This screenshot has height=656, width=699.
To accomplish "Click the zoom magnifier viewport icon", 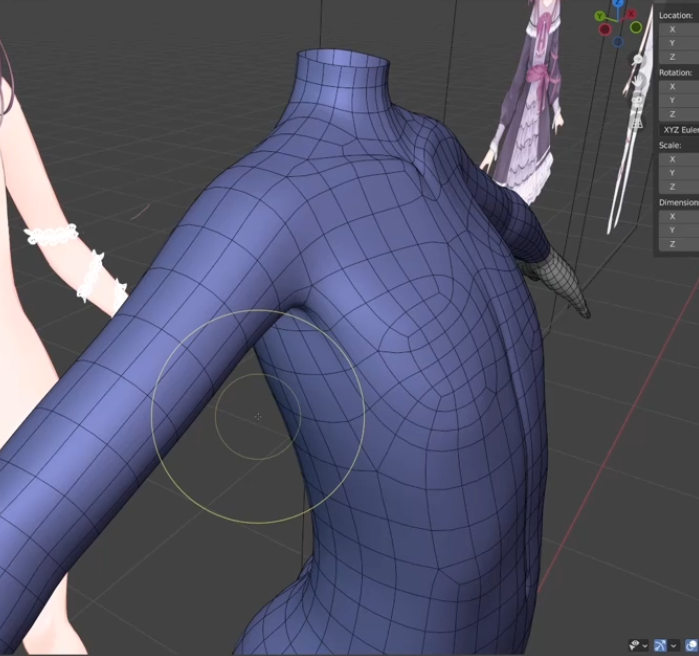I will point(636,60).
